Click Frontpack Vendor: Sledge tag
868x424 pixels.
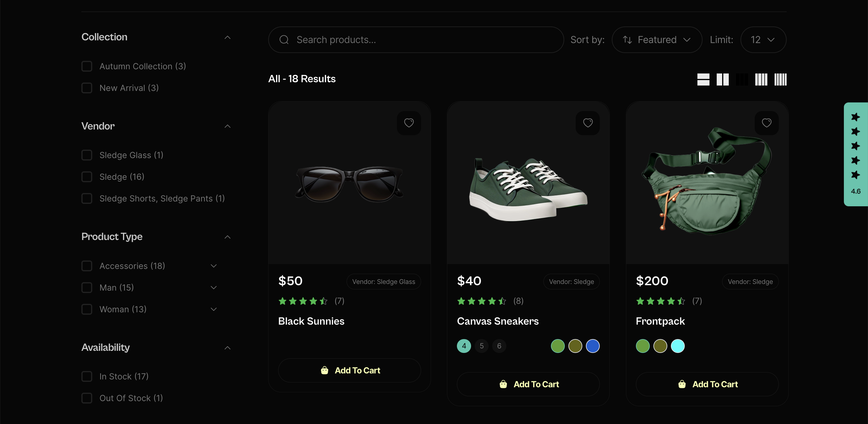click(x=750, y=282)
